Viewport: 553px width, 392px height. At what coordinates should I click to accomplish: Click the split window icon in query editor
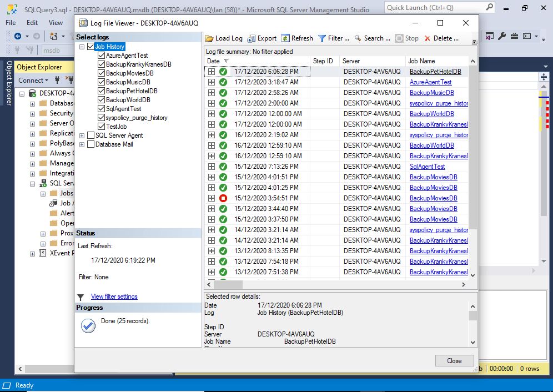pyautogui.click(x=544, y=77)
